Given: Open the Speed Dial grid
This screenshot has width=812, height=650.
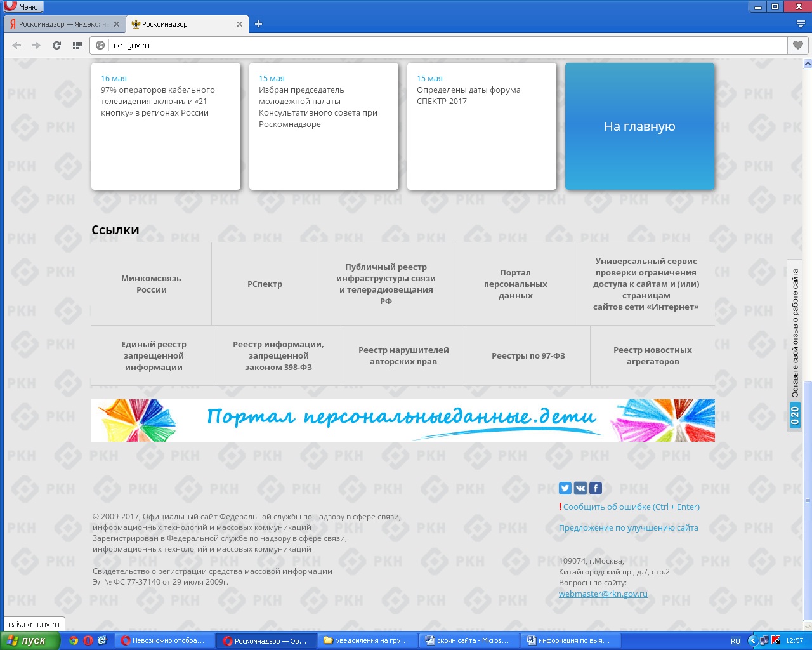Looking at the screenshot, I should (x=77, y=45).
